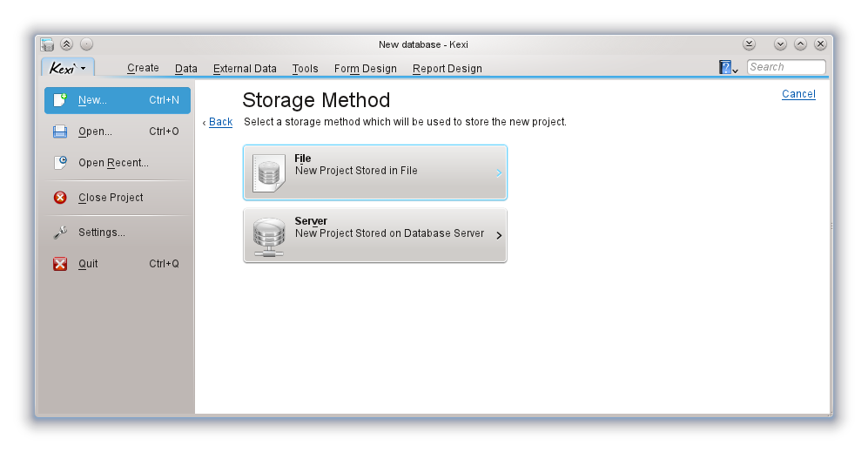The height and width of the screenshot is (452, 868).
Task: Switch to the Form Design tab
Action: (365, 69)
